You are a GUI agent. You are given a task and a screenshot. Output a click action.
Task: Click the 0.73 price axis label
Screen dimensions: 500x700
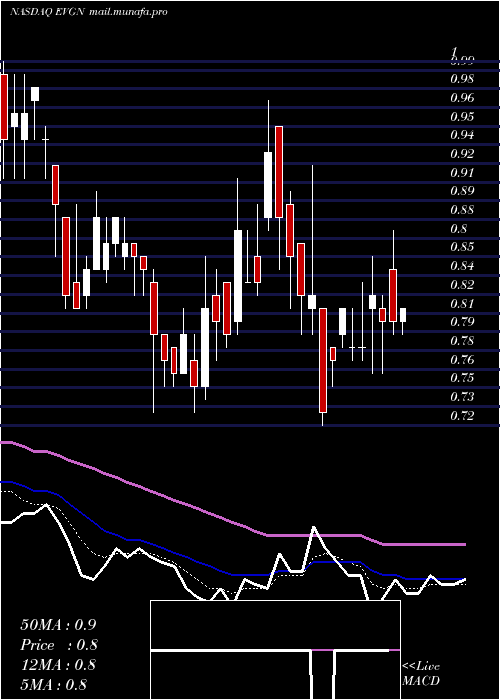click(x=462, y=397)
